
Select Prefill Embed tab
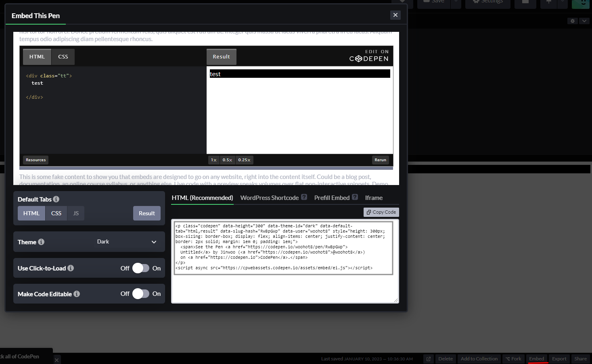(332, 198)
